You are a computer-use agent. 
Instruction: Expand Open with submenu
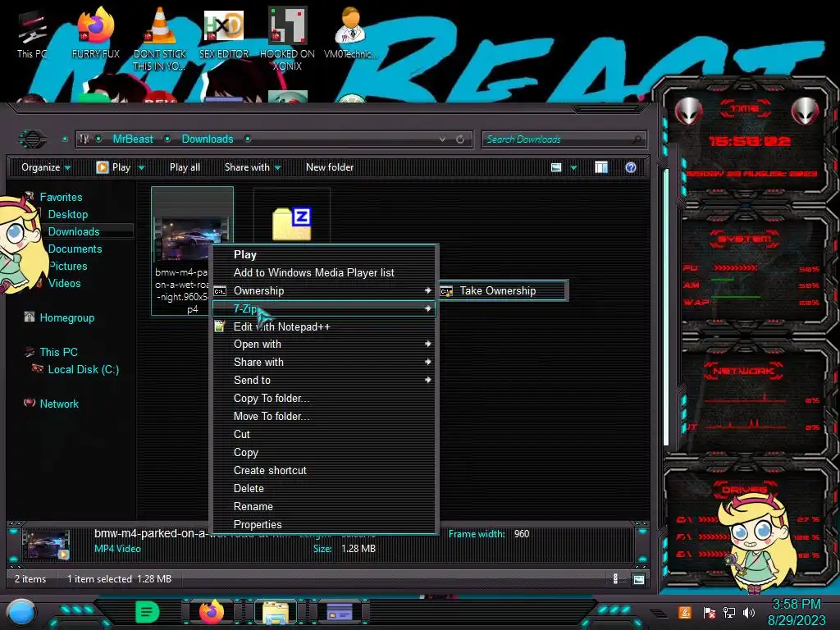326,344
